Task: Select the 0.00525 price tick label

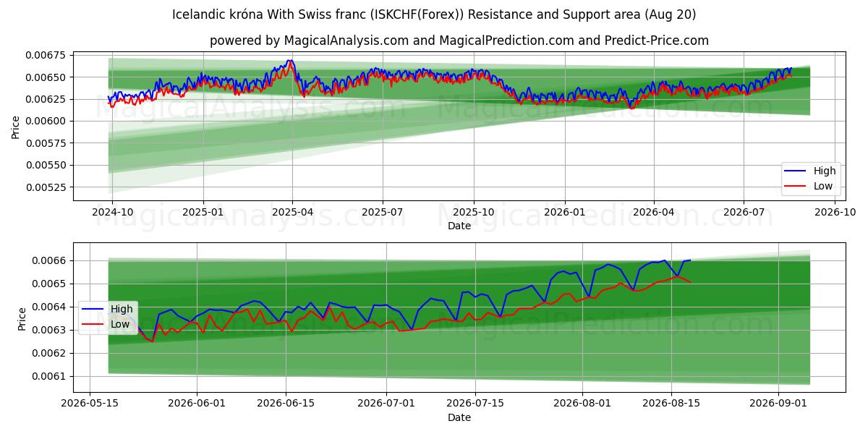Action: [45, 187]
